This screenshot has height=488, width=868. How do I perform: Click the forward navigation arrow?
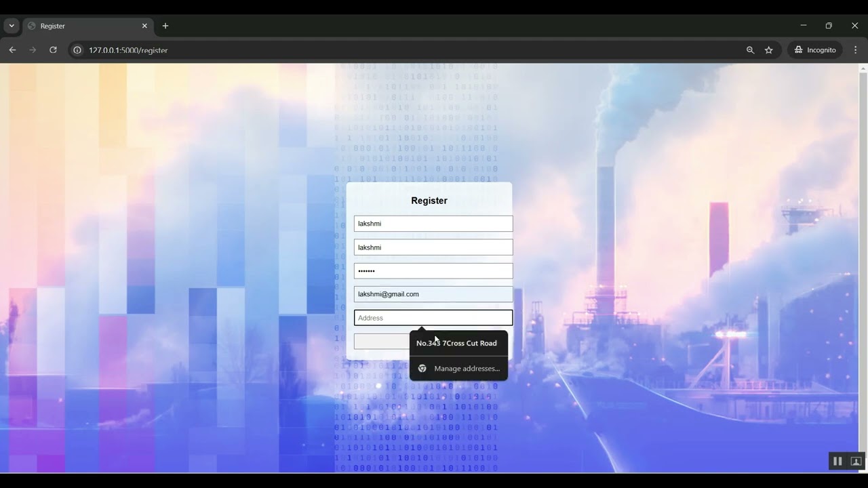pos(33,50)
